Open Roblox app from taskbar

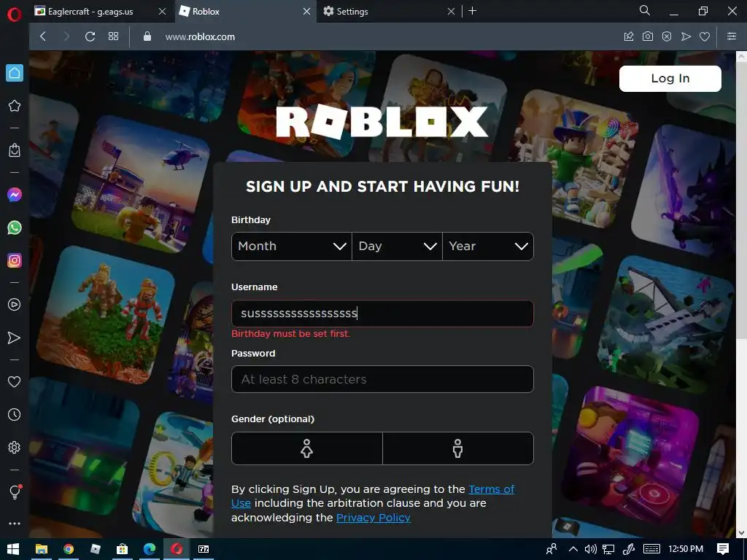[x=96, y=549]
